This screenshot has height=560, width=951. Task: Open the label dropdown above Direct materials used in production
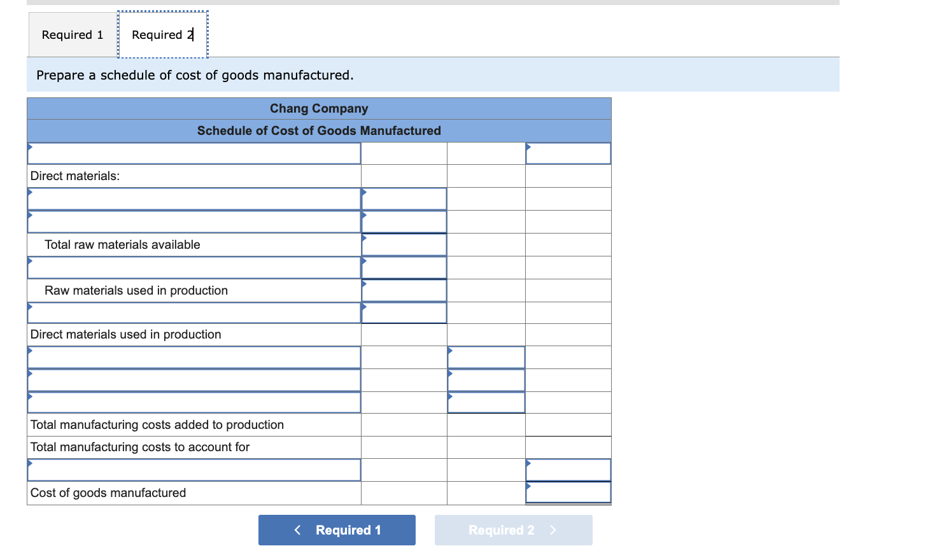tap(194, 312)
